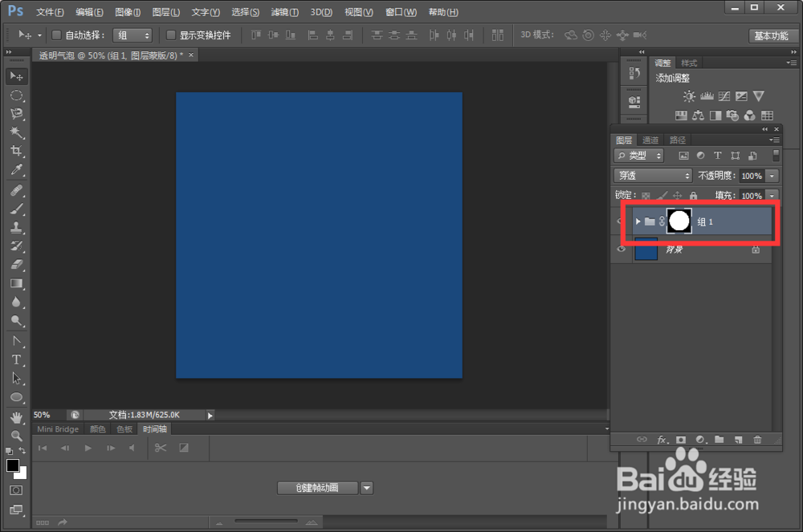Enable the auto-select checkbox
The height and width of the screenshot is (532, 803).
pyautogui.click(x=57, y=35)
